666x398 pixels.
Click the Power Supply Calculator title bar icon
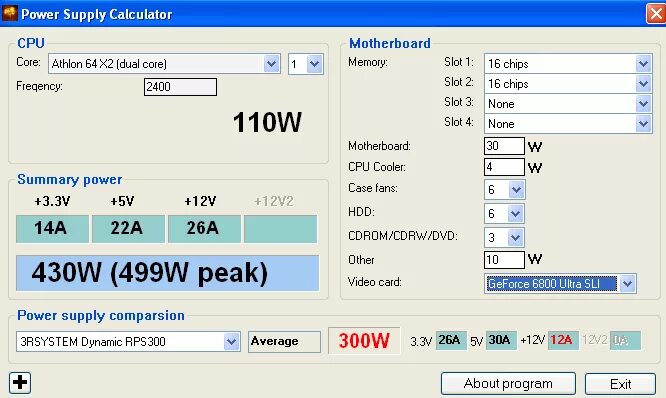pos(10,13)
